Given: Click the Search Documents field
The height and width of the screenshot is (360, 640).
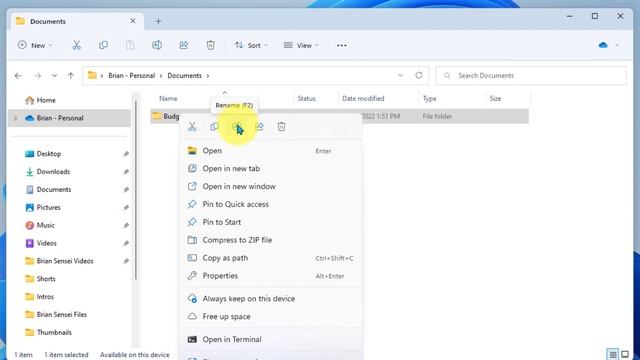Looking at the screenshot, I should (531, 76).
